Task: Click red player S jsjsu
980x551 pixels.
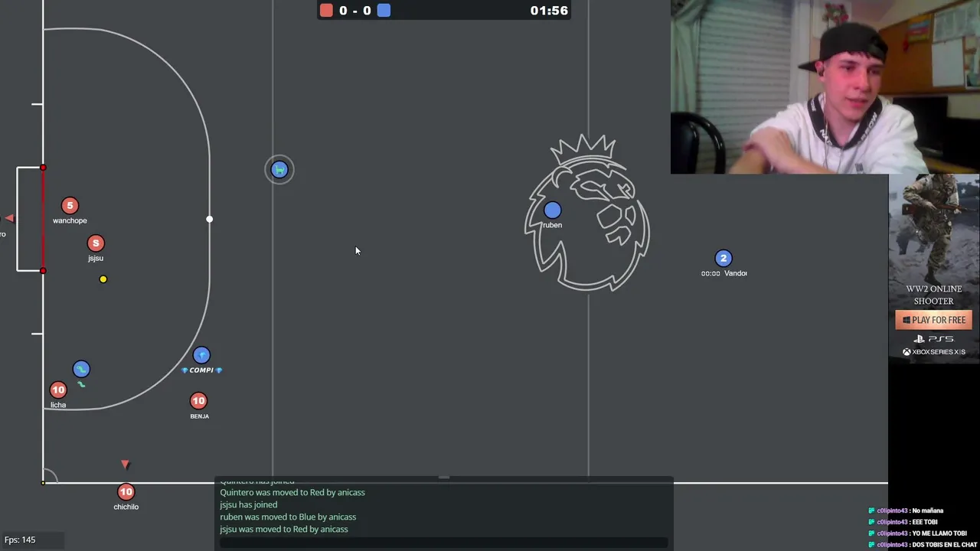Action: (x=96, y=243)
